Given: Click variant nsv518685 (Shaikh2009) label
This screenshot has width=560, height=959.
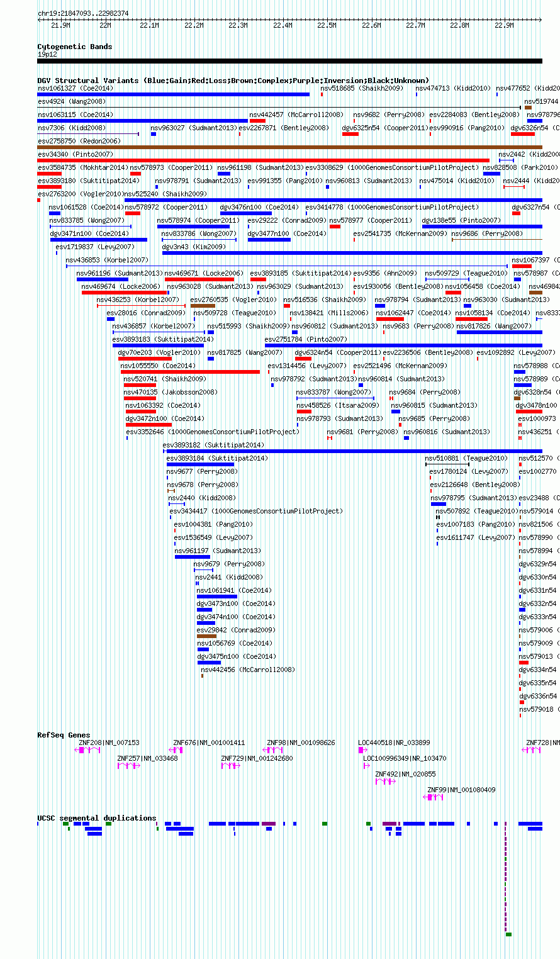Looking at the screenshot, I should coord(362,89).
